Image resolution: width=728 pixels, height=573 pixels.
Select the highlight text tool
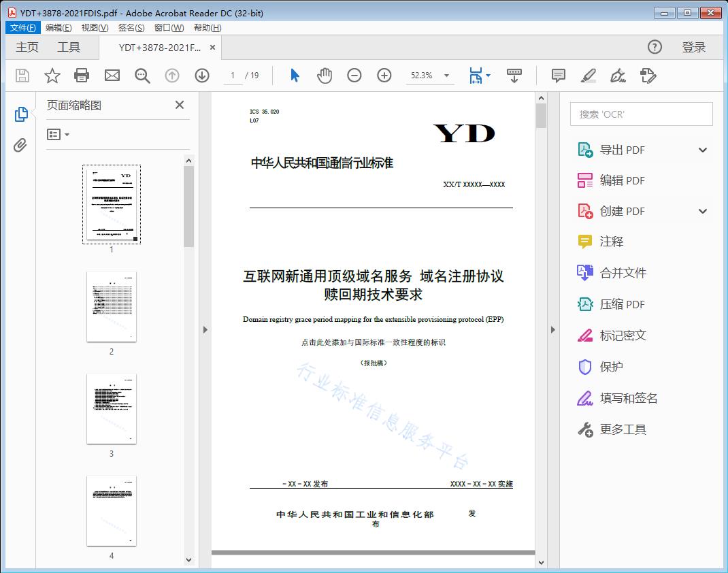click(x=588, y=76)
